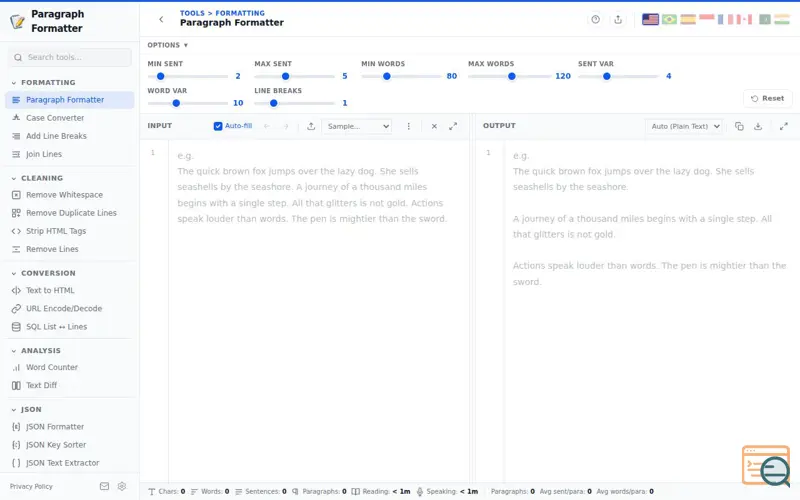Image resolution: width=800 pixels, height=500 pixels.
Task: Click the Word Var slider handle
Action: pyautogui.click(x=176, y=103)
